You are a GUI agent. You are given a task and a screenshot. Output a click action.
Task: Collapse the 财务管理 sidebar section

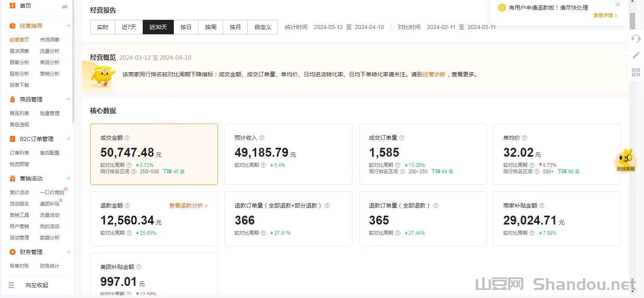click(68, 252)
